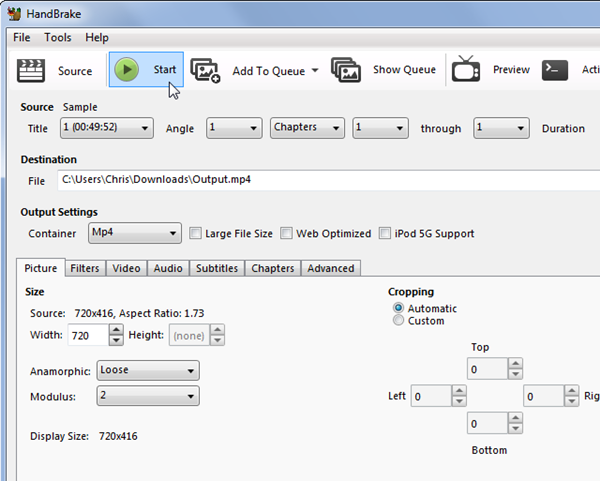The image size is (600, 481).
Task: Switch to the Subtitles tab
Action: [x=217, y=268]
